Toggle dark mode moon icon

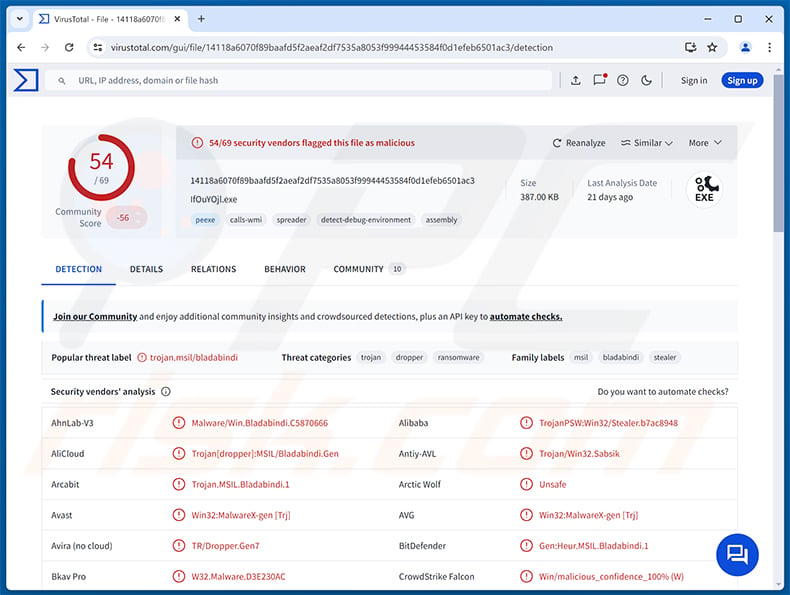(x=646, y=80)
